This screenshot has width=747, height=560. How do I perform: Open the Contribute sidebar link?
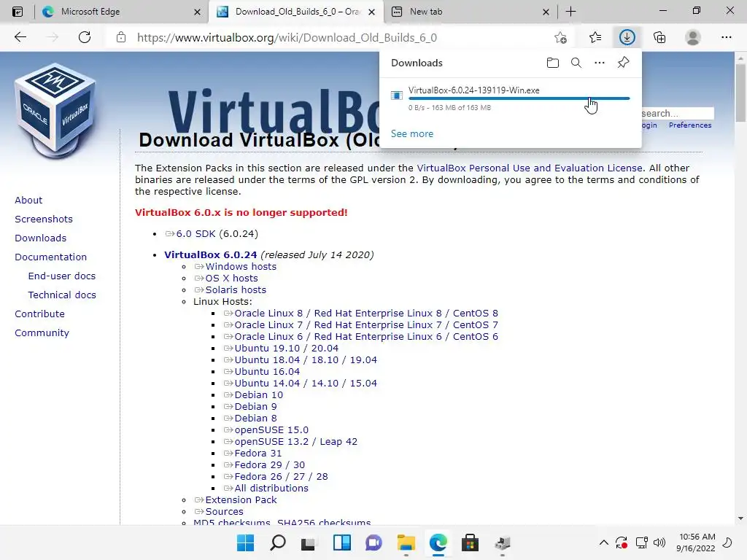point(39,314)
